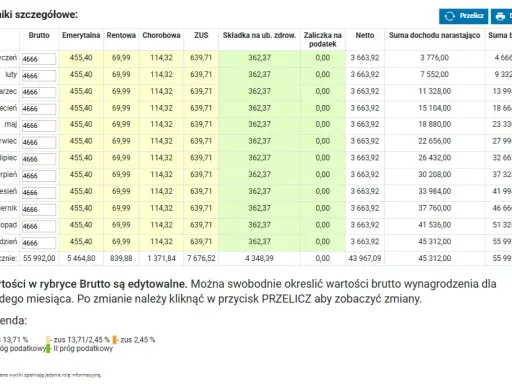Viewport: 512px width, 384px height.
Task: Click the zus 2,45 % legend label
Action: [x=138, y=340]
